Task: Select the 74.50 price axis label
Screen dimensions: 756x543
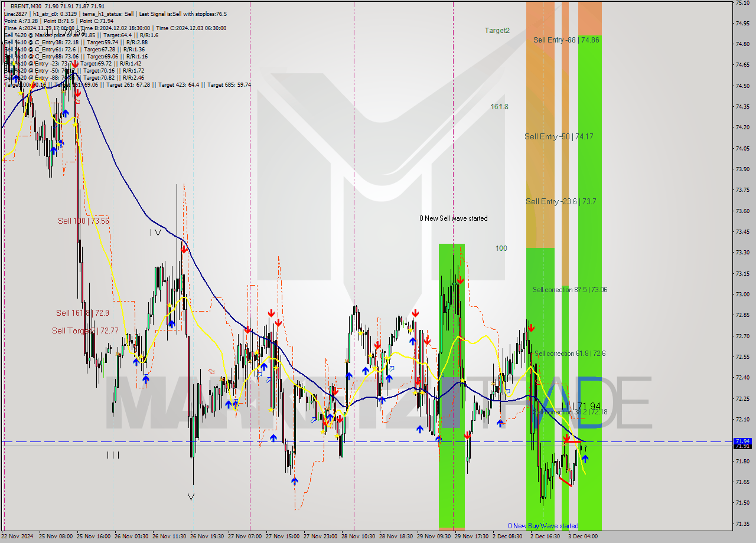Action: (743, 86)
